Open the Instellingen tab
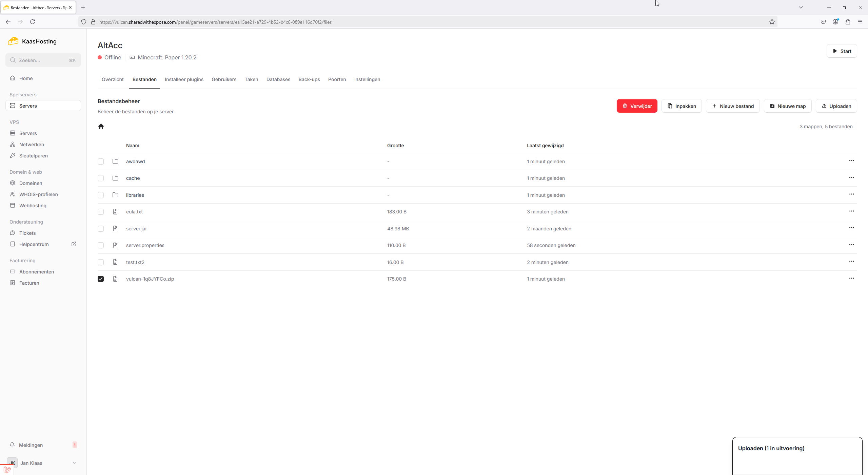868x475 pixels. coord(367,79)
